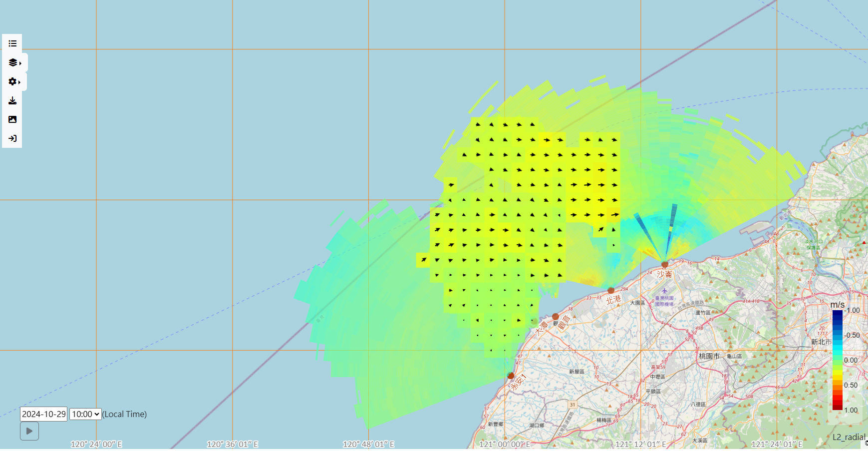Click the download data icon
The image size is (868, 451).
pos(12,100)
